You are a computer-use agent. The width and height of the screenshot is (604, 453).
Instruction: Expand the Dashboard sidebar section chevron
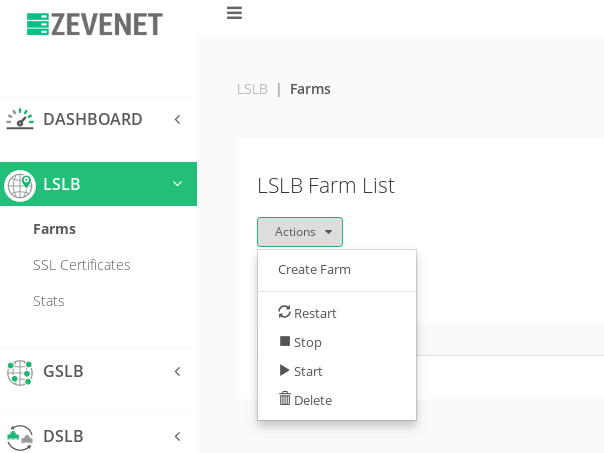177,119
